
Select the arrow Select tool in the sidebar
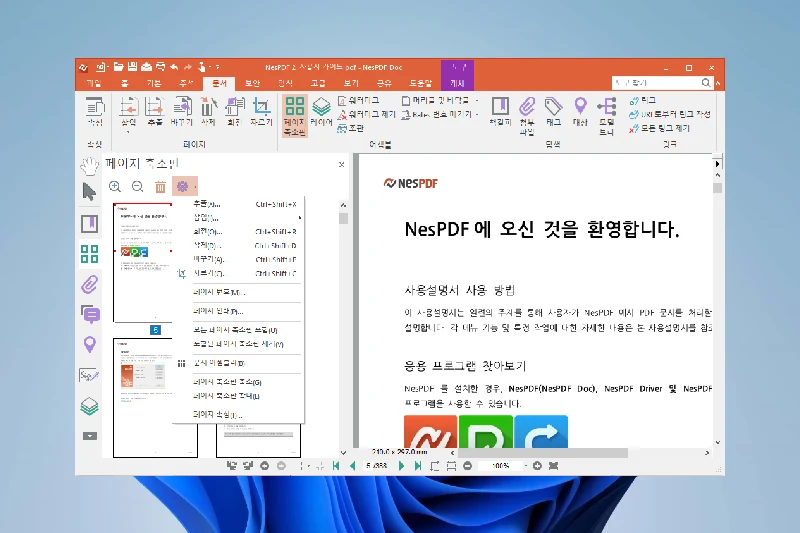coord(89,192)
